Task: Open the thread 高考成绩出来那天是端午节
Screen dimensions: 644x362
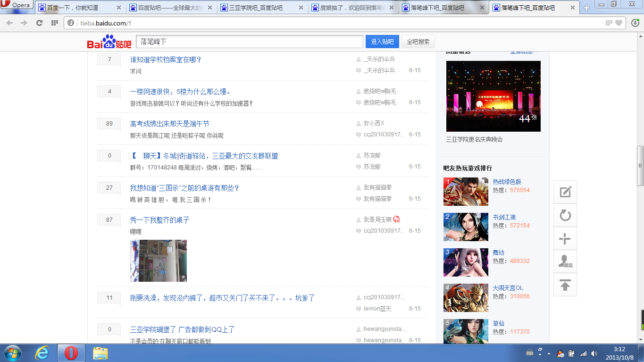Action: (169, 124)
